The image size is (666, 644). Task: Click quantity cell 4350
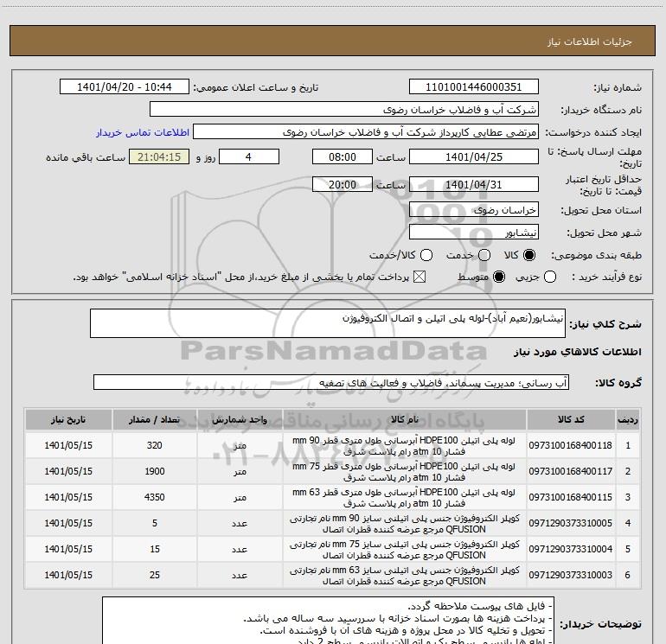click(x=155, y=497)
